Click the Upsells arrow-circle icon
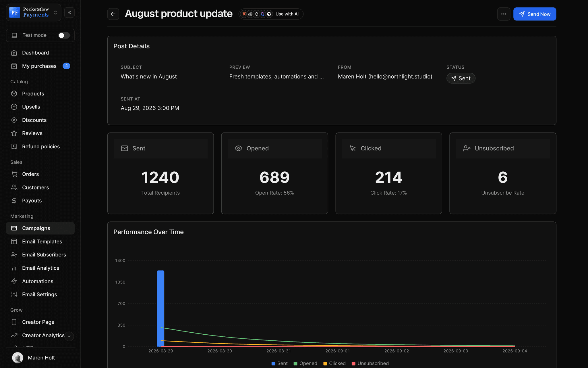588x368 pixels. click(14, 107)
